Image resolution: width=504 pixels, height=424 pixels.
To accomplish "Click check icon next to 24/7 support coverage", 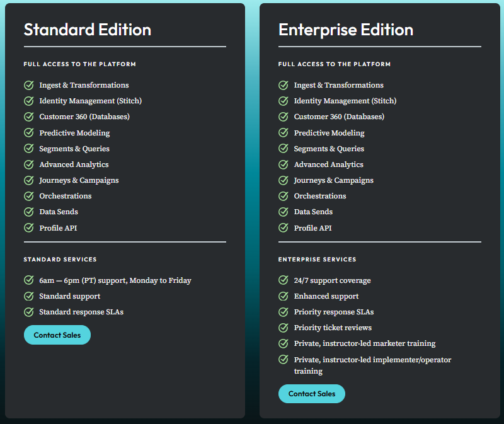I will [283, 280].
